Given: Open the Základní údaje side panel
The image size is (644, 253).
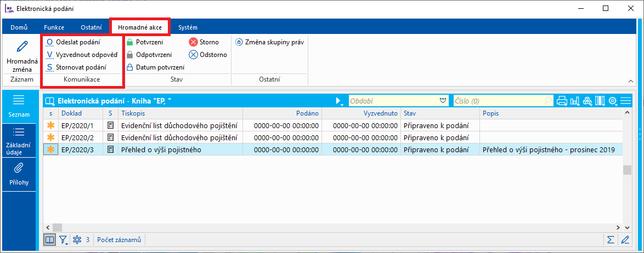Looking at the screenshot, I should [19, 141].
